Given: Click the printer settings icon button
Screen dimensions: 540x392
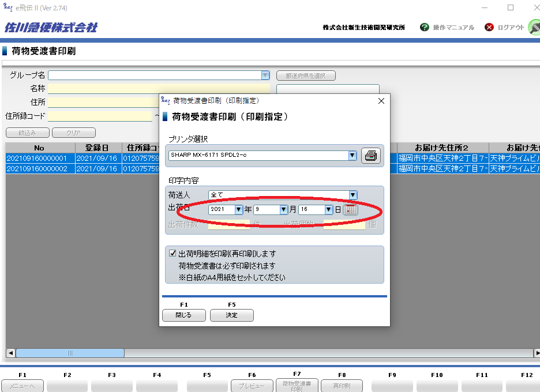Looking at the screenshot, I should pyautogui.click(x=371, y=156).
